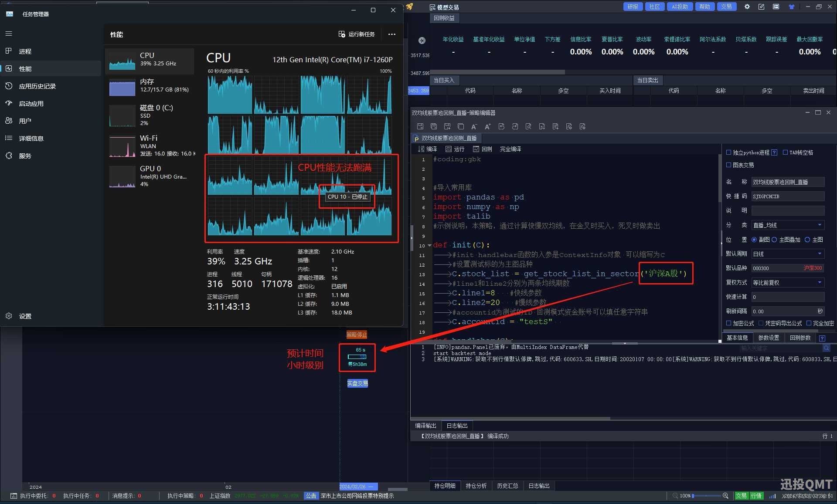Click Run new task (运行新任务) button
Image resolution: width=837 pixels, height=504 pixels.
[357, 34]
